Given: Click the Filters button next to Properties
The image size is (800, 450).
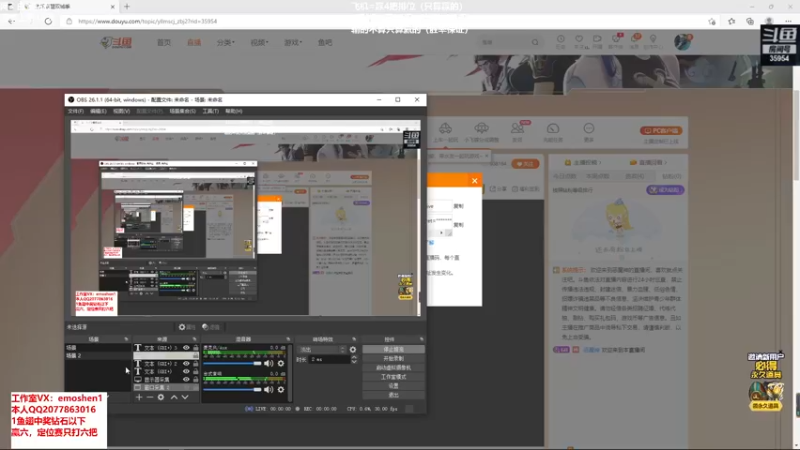Looking at the screenshot, I should pyautogui.click(x=211, y=327).
